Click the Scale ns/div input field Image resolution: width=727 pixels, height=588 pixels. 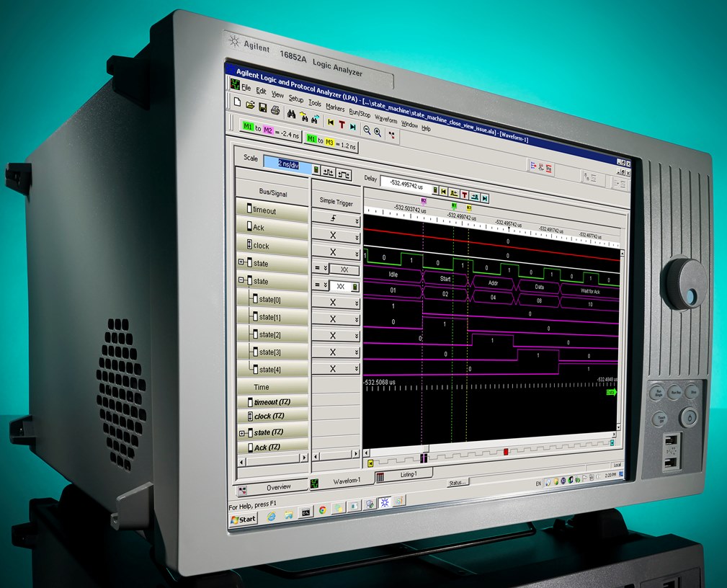pos(287,166)
